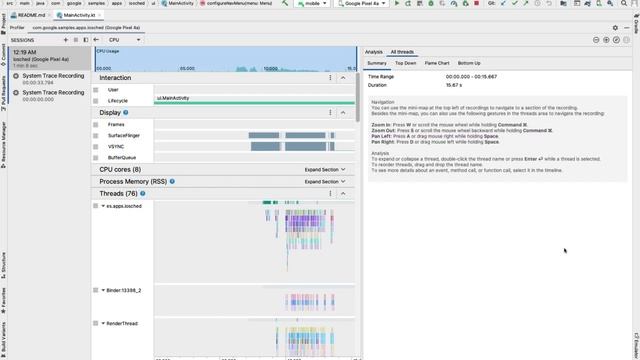Collapse the sessions pane icon
The width and height of the screenshot is (640, 360).
[x=86, y=40]
